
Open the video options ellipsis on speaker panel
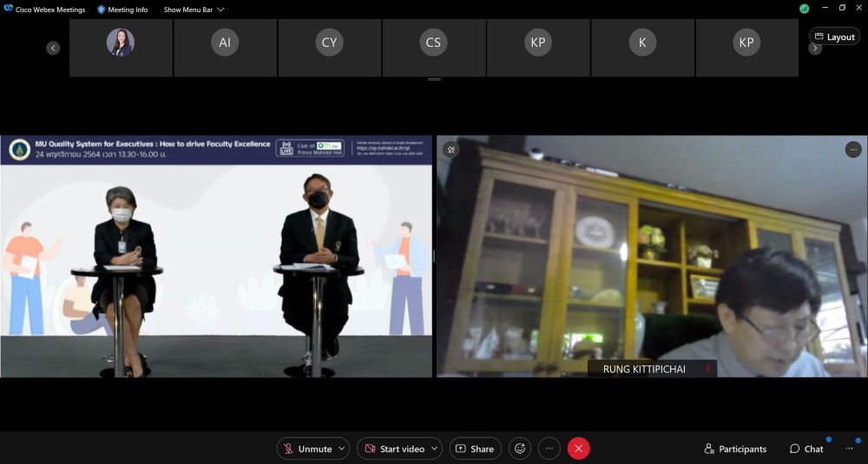(x=853, y=149)
